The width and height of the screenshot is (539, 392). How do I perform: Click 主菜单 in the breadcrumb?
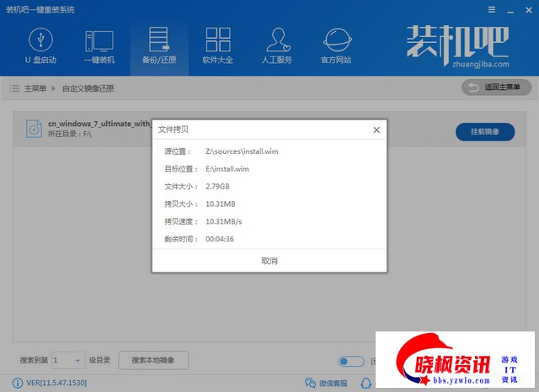tap(35, 87)
